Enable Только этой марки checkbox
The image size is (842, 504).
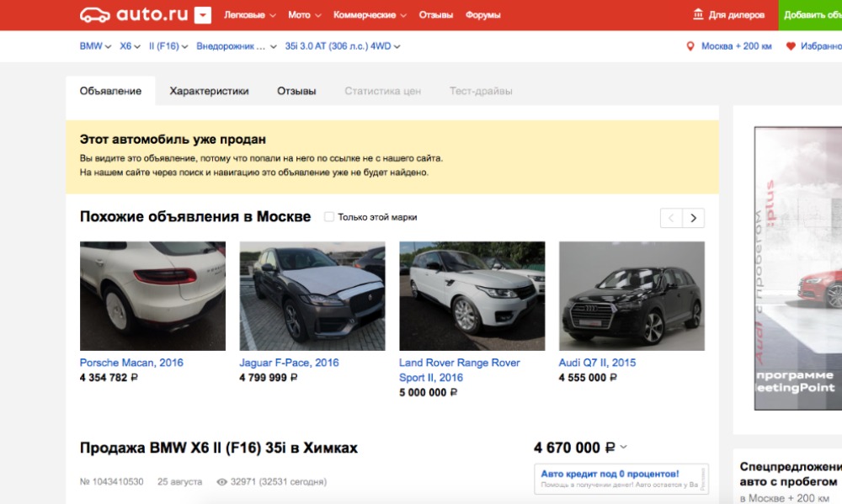coord(328,217)
